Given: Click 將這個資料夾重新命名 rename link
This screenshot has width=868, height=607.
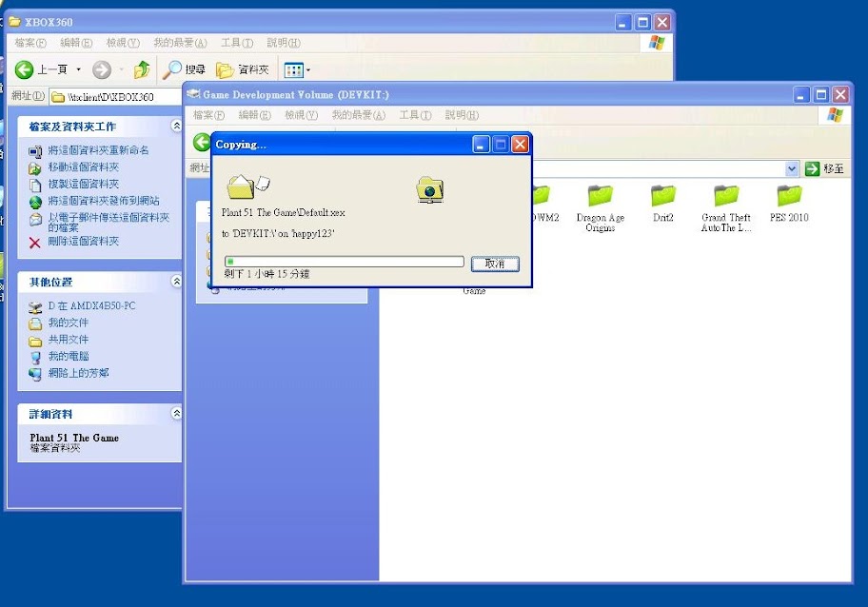Looking at the screenshot, I should coord(98,150).
